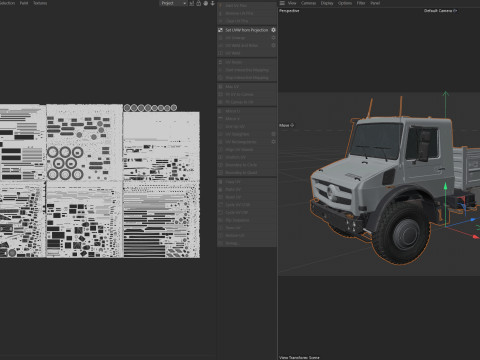Run the Set UVW from Projection command

247,30
